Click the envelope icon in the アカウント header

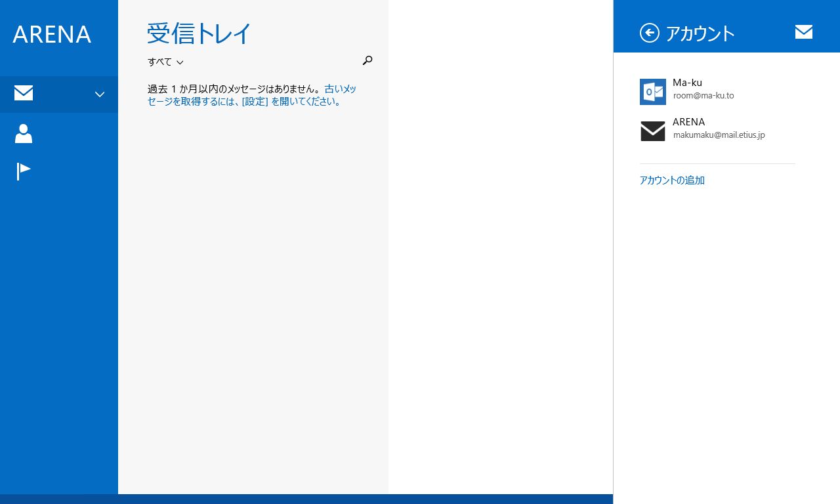(x=804, y=31)
